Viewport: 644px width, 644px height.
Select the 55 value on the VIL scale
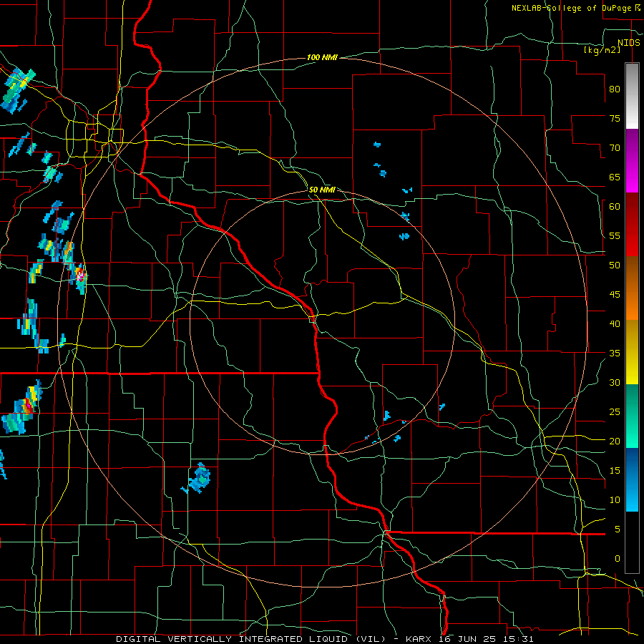point(615,235)
